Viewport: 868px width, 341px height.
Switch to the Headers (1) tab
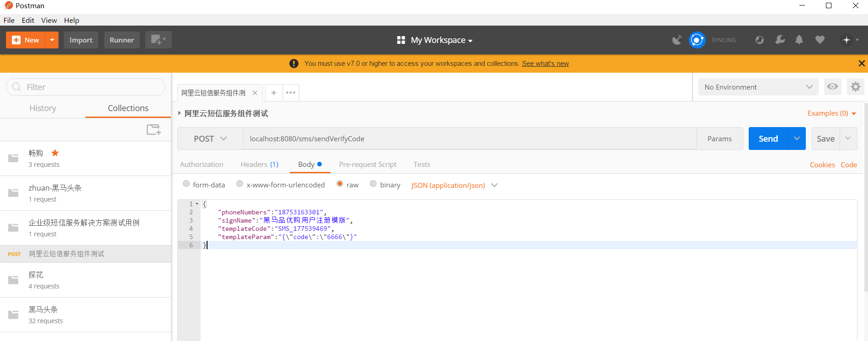point(259,165)
